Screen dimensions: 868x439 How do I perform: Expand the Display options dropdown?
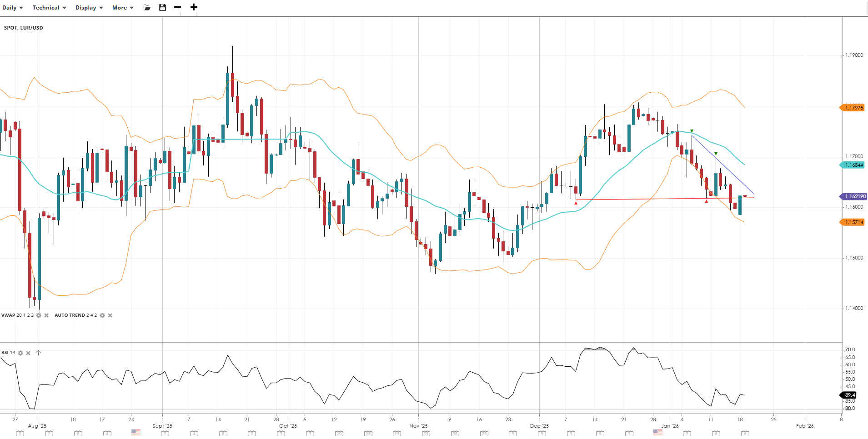89,8
